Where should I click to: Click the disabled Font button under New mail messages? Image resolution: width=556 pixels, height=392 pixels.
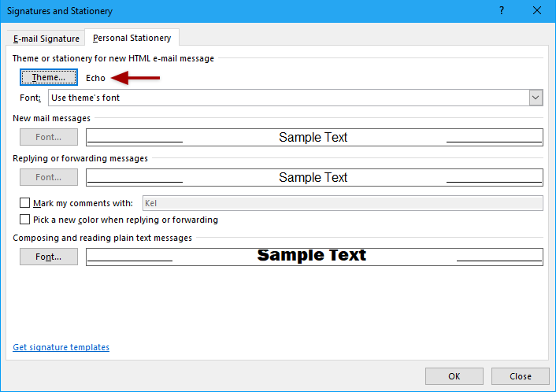(49, 137)
